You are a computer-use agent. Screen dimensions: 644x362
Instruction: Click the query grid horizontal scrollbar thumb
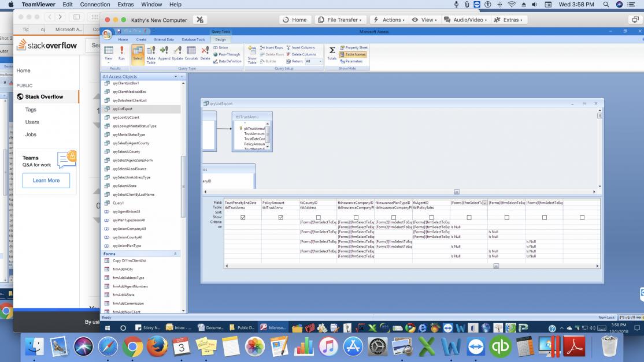pyautogui.click(x=496, y=266)
